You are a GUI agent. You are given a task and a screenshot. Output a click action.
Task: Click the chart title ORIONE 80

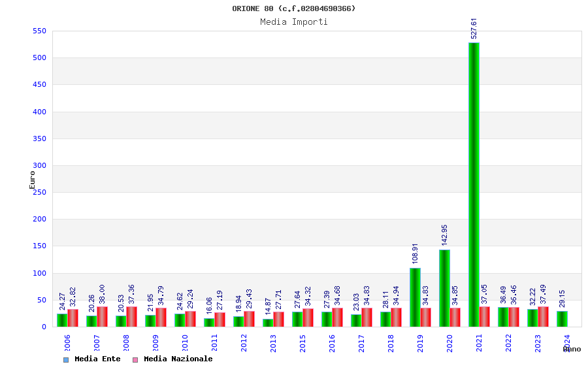293,8
